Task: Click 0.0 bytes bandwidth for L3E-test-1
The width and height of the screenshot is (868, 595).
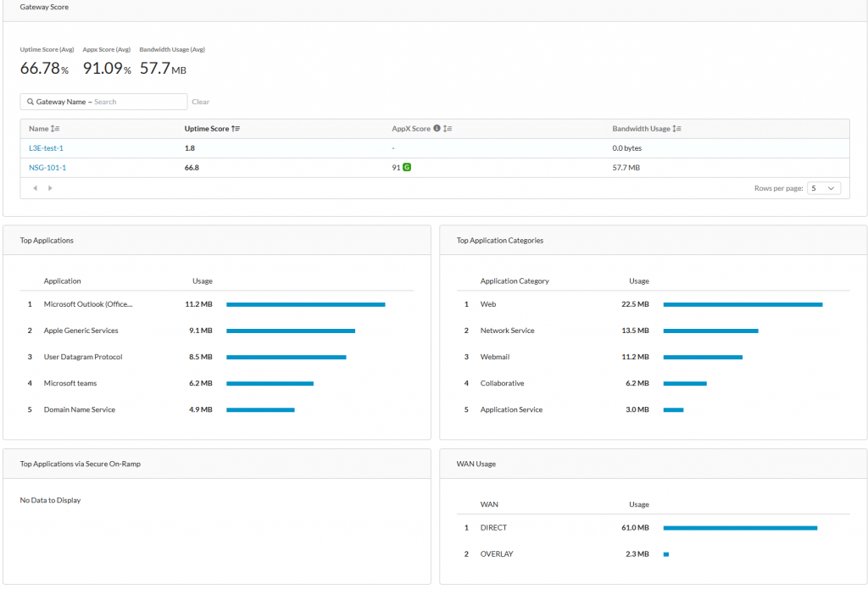Action: 626,148
